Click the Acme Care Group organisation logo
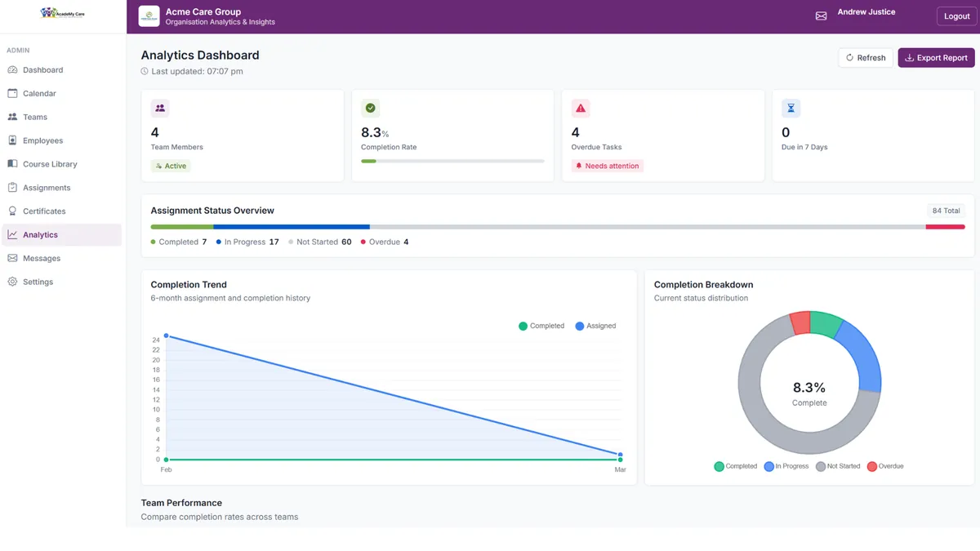Screen dimensions: 980x551 click(x=149, y=16)
